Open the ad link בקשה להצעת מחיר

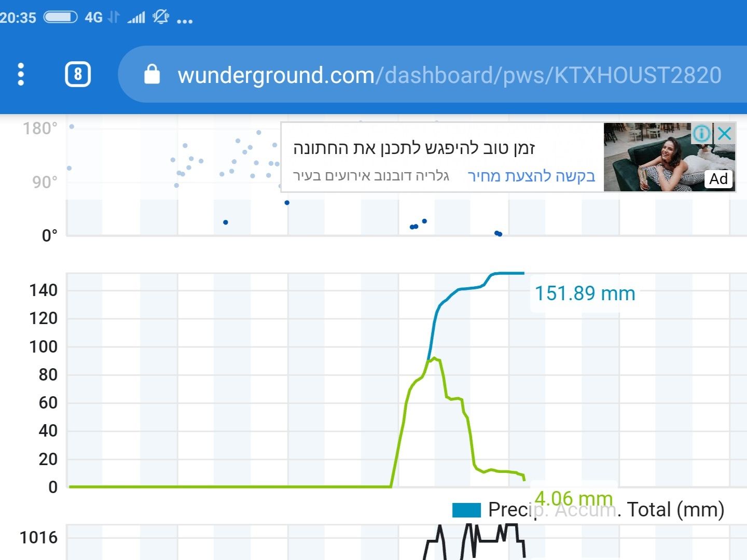(x=531, y=176)
